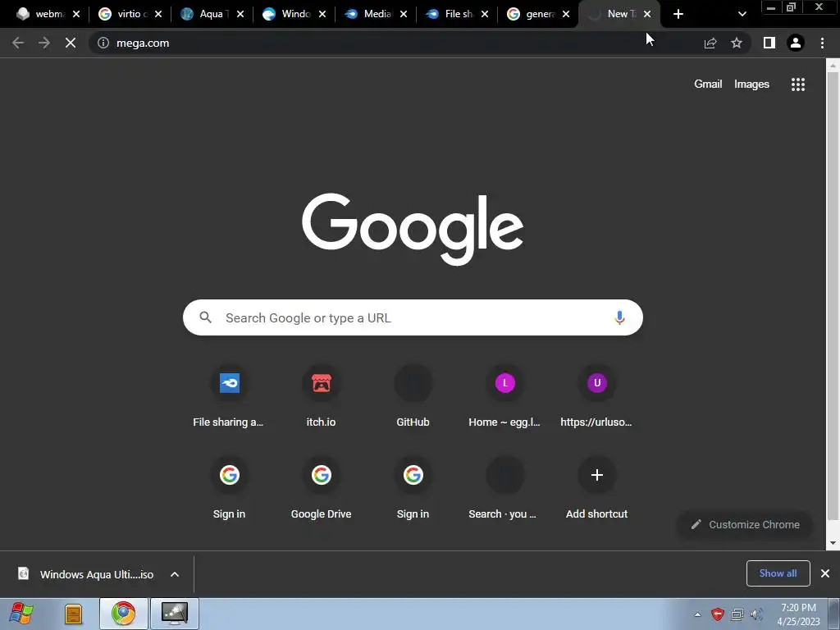Open the monitor app in taskbar
840x630 pixels.
coord(175,614)
